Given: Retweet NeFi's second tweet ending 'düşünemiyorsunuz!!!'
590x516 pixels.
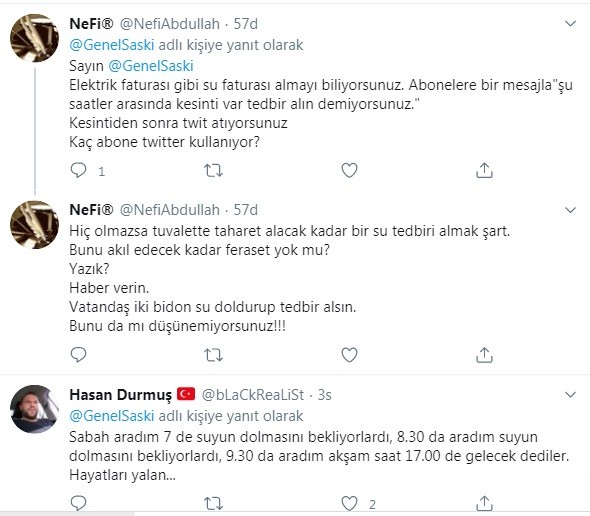Looking at the screenshot, I should click(213, 355).
